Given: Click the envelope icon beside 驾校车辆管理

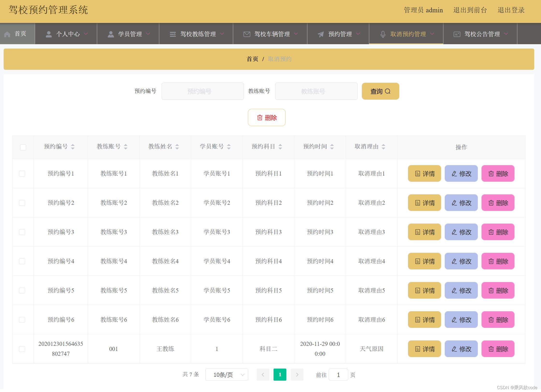Looking at the screenshot, I should click(247, 34).
